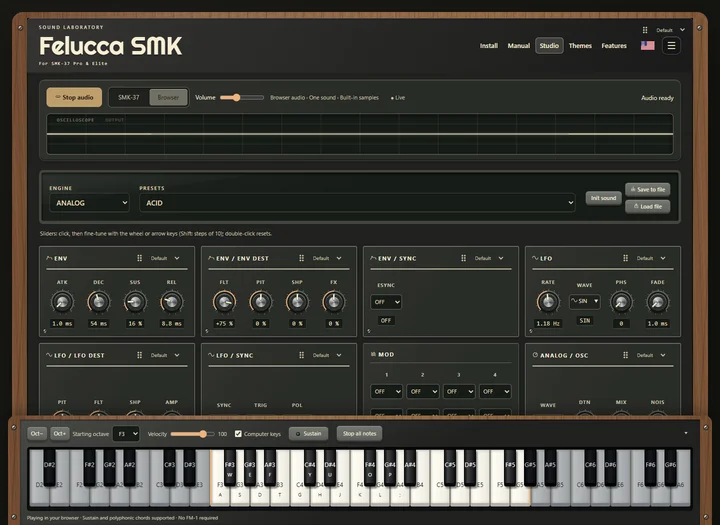Open the Starting octave dropdown showing F3

(x=126, y=434)
